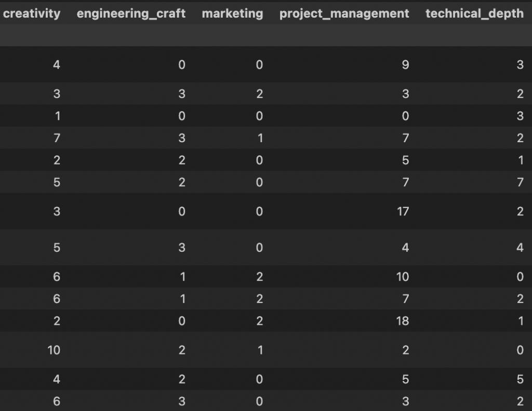
Task: Click the creativity column header
Action: pos(32,13)
